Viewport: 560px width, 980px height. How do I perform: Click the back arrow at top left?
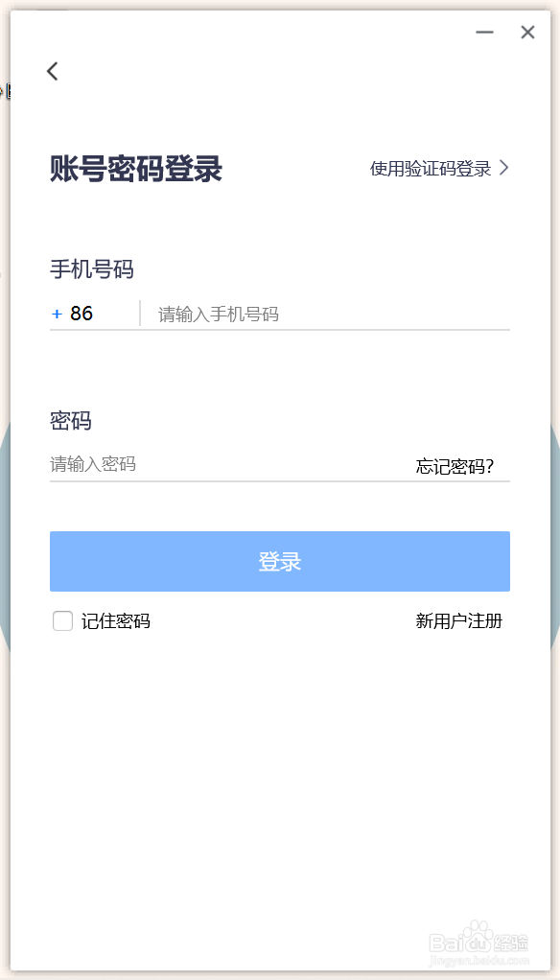53,71
